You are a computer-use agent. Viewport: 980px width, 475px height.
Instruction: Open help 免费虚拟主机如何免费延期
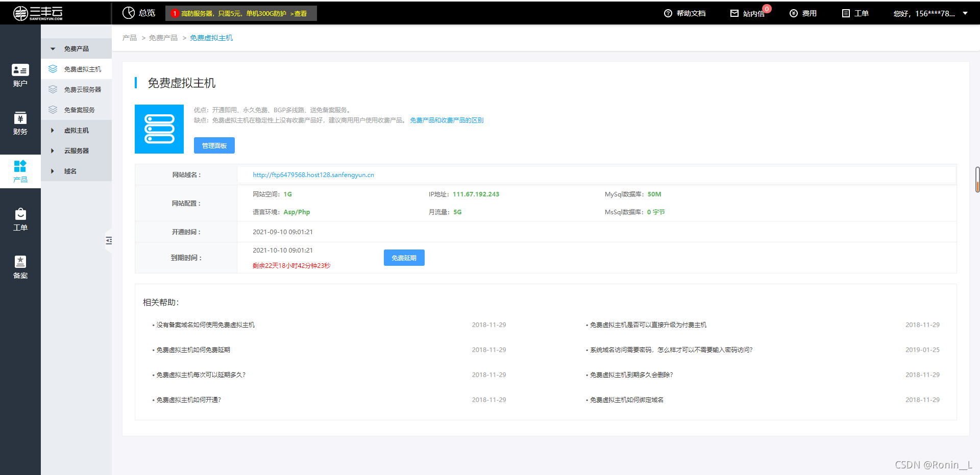click(x=193, y=349)
